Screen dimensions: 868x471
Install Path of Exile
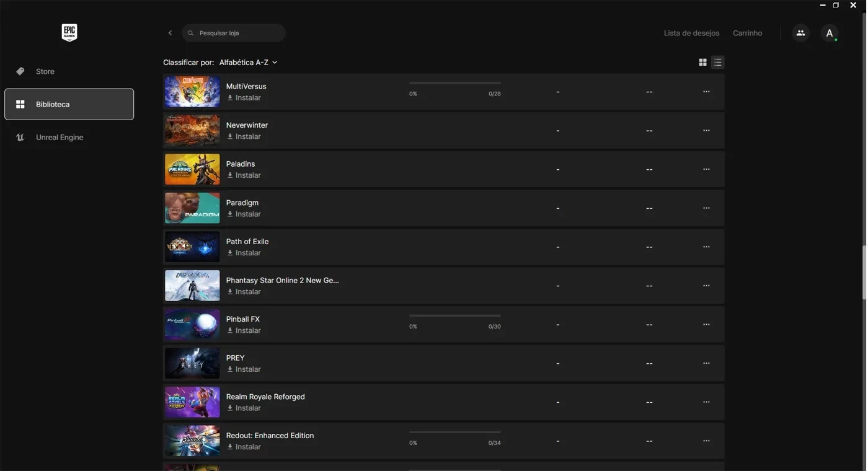click(x=244, y=253)
